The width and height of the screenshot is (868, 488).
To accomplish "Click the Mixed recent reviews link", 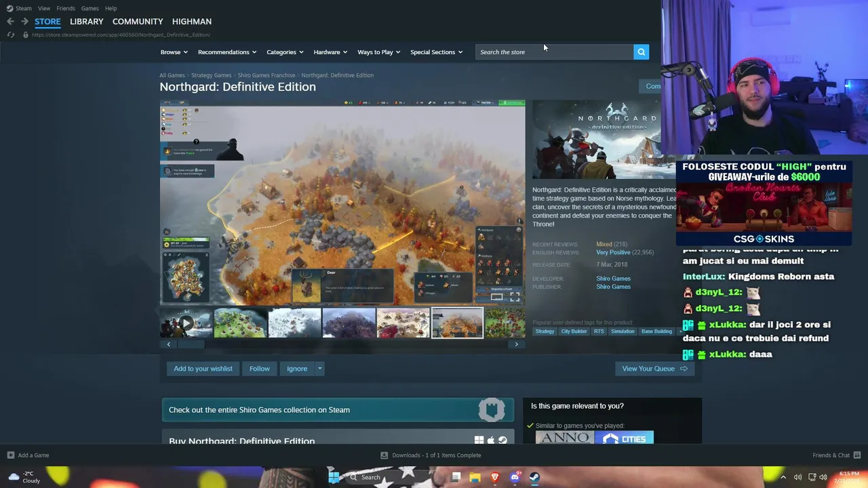I will click(x=604, y=244).
